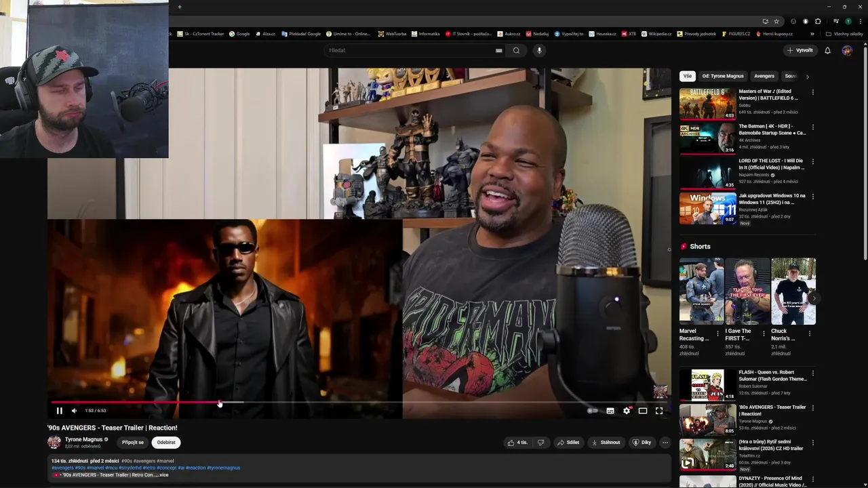Click the #avengers hashtag link
The image size is (868, 488).
tap(62, 468)
